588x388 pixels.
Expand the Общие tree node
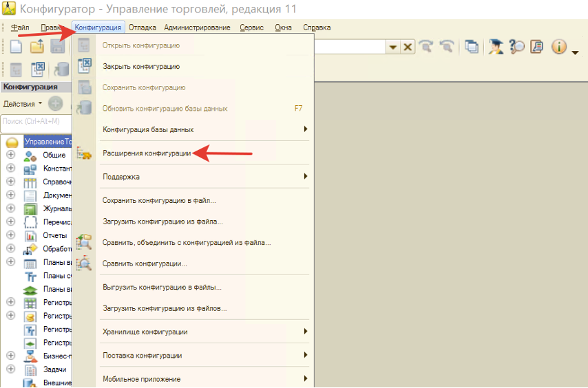pyautogui.click(x=10, y=155)
